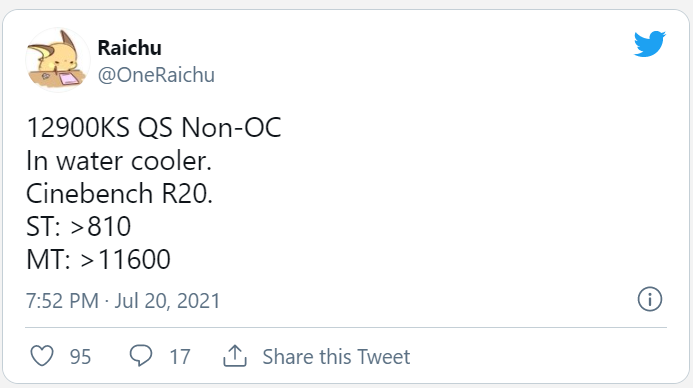Viewport: 693px width, 388px height.
Task: Select the Share this Tweet link
Action: [336, 357]
